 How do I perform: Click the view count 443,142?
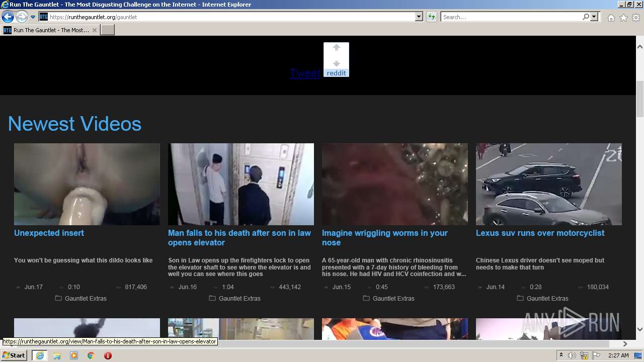[x=290, y=287]
